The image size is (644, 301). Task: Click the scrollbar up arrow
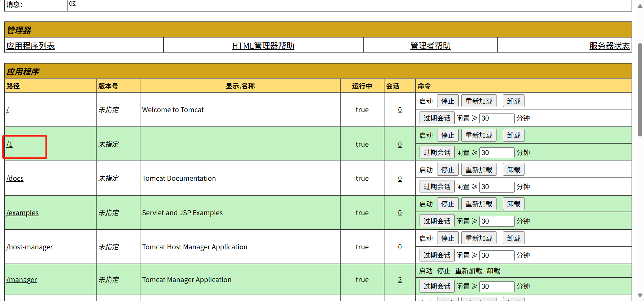click(x=640, y=6)
